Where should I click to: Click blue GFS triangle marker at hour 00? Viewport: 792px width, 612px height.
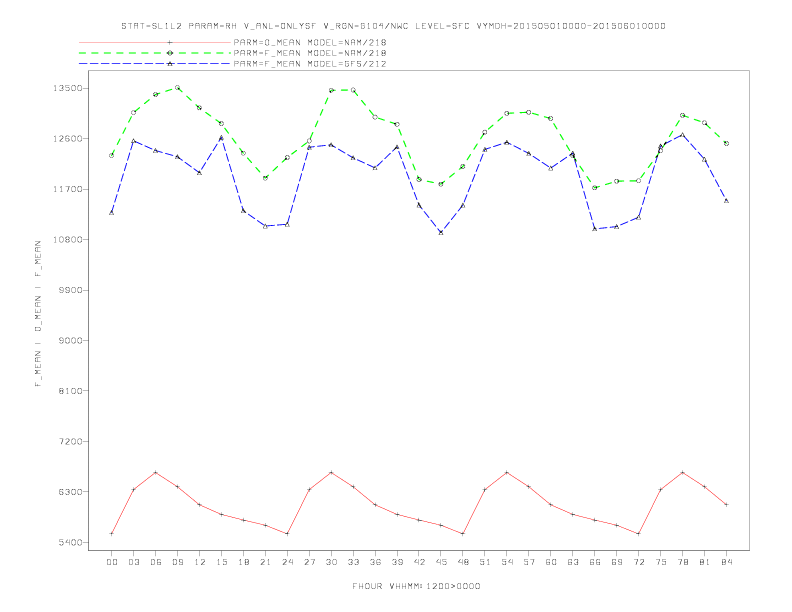(112, 213)
